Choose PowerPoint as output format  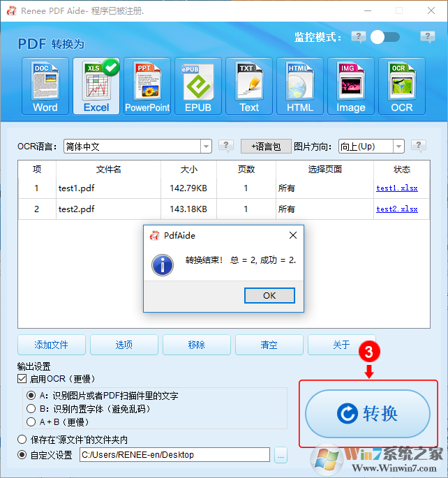pos(147,87)
